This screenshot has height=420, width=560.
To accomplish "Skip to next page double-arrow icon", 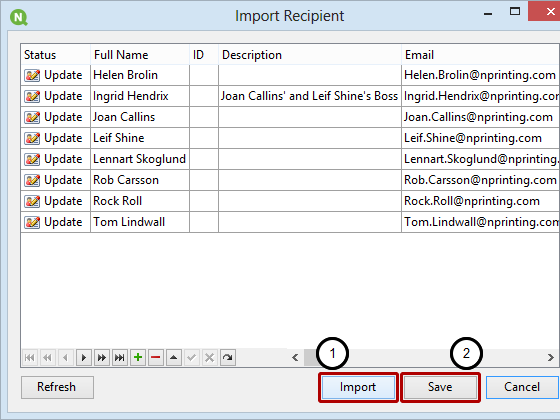I will 102,358.
